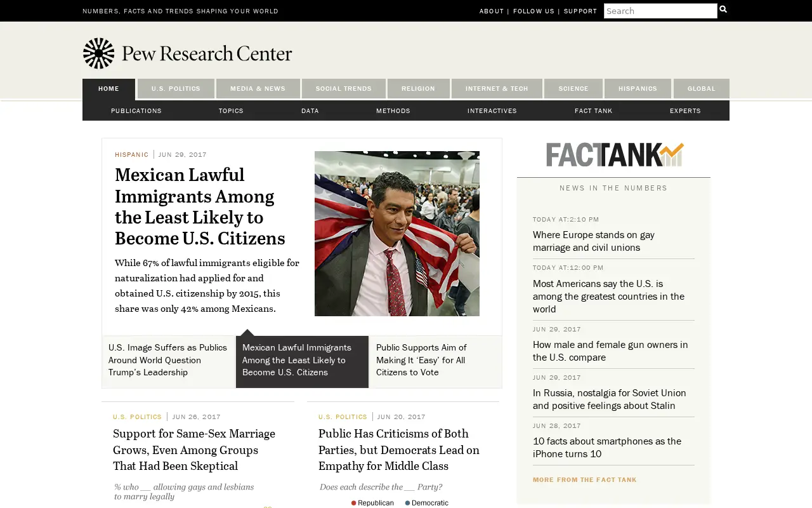Open the Fact Tank menu item
The image size is (812, 508).
pyautogui.click(x=594, y=111)
